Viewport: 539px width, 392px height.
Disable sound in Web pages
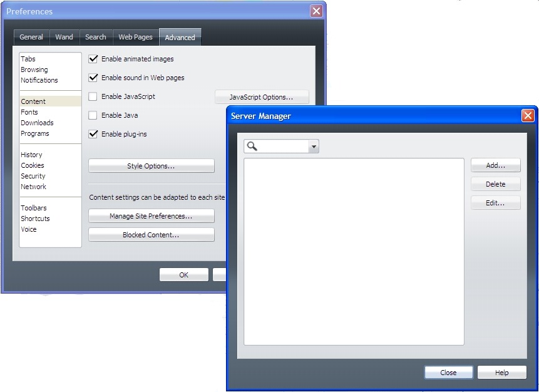point(93,78)
